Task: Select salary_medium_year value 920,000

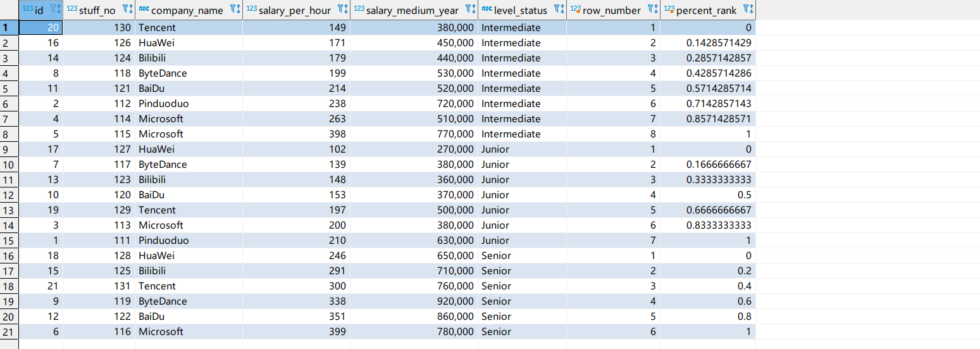Action: pyautogui.click(x=414, y=301)
